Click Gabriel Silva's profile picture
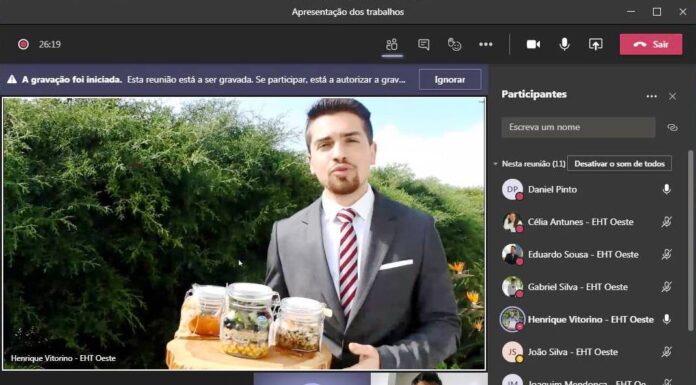696x385 pixels. [x=512, y=287]
